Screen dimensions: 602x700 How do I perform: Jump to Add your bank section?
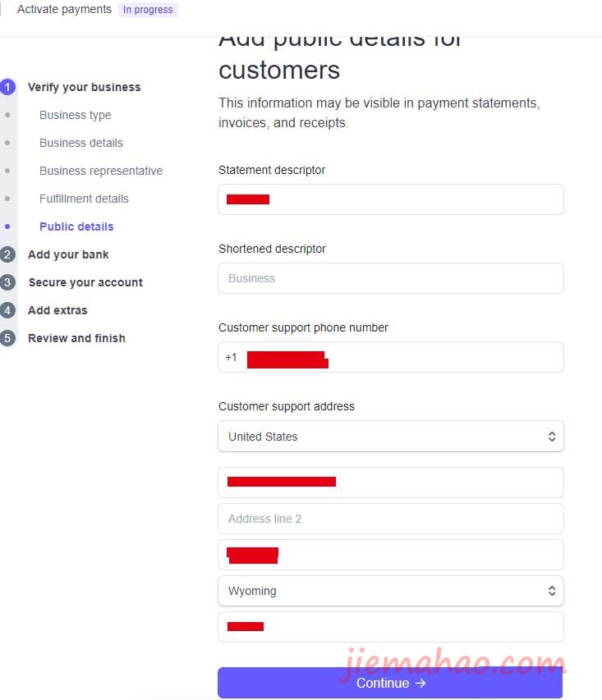click(x=68, y=254)
